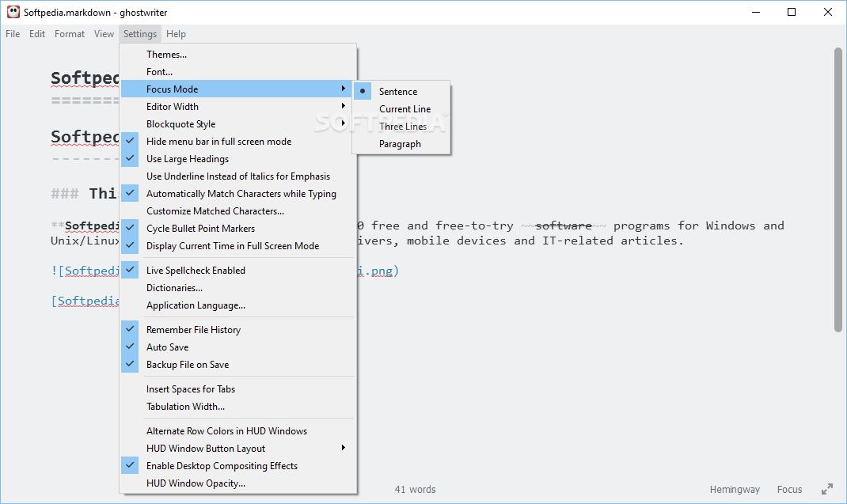Screen dimensions: 847x504
Task: Toggle Hemingway mode in status bar
Action: [735, 490]
